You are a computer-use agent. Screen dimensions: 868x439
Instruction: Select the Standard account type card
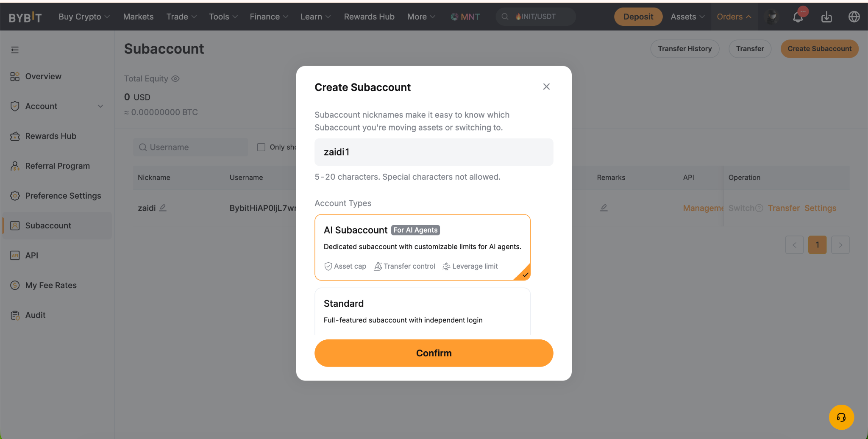423,311
